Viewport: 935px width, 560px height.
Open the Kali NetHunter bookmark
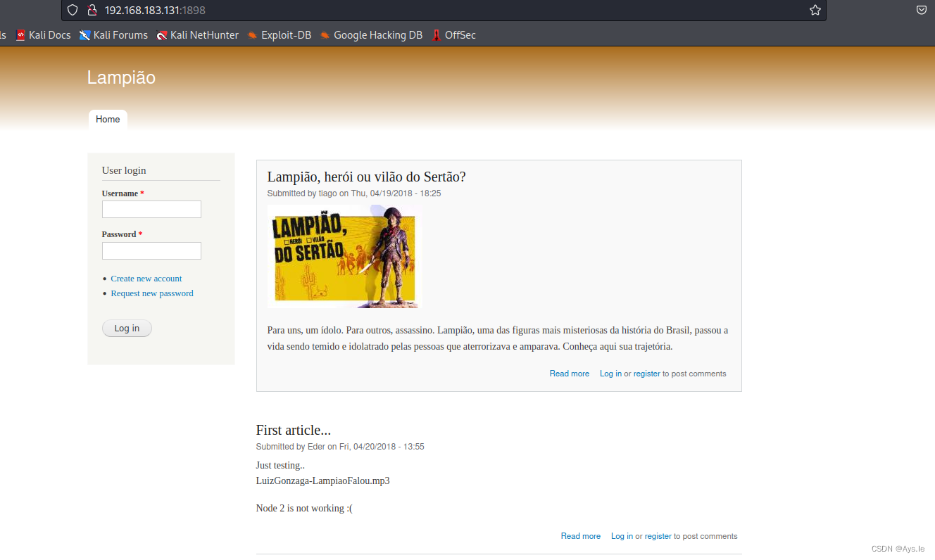(x=198, y=34)
